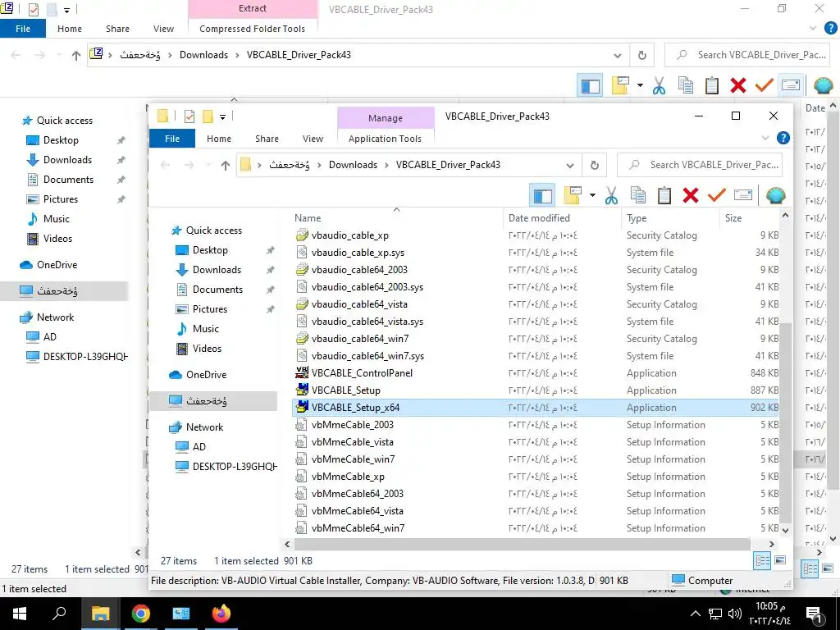This screenshot has height=630, width=840.
Task: Expand ribbon chevron in front window
Action: click(x=765, y=139)
